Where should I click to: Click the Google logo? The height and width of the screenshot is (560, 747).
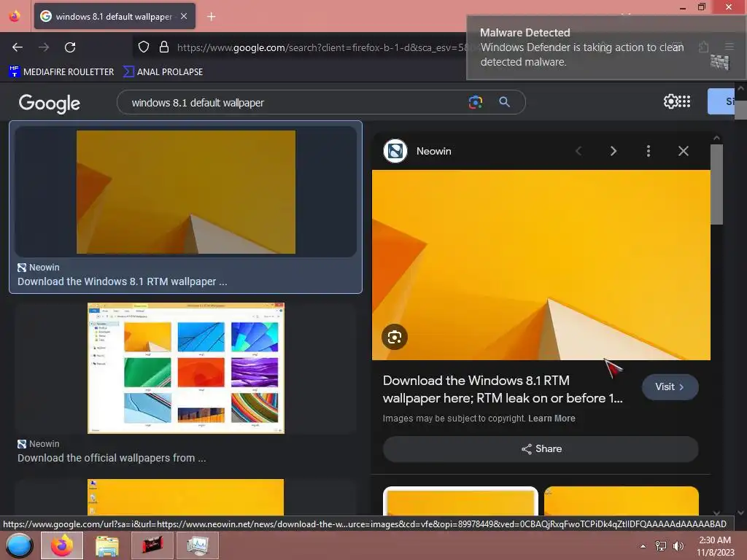pos(50,104)
